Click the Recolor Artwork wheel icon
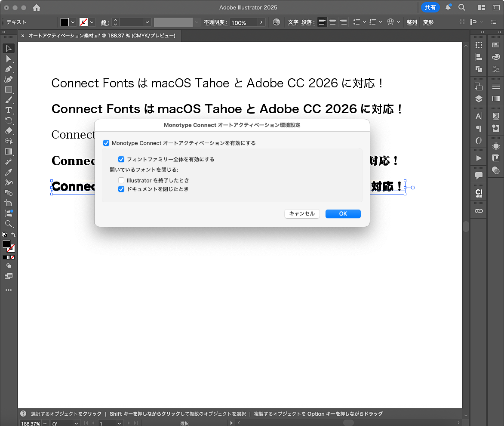Image resolution: width=504 pixels, height=426 pixels. [277, 22]
